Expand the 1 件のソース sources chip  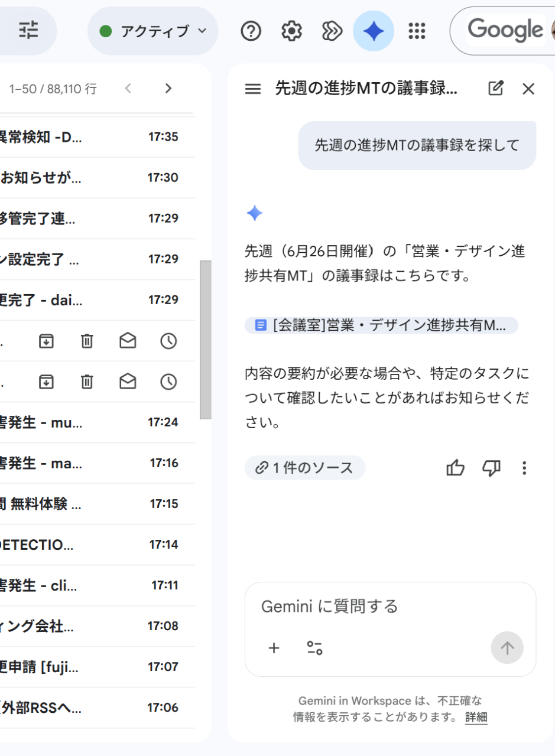coord(305,468)
